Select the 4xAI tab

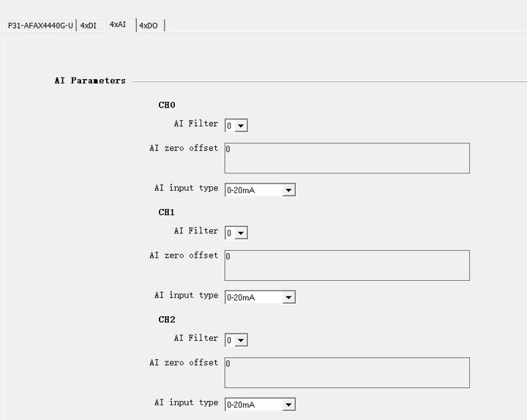coord(118,24)
